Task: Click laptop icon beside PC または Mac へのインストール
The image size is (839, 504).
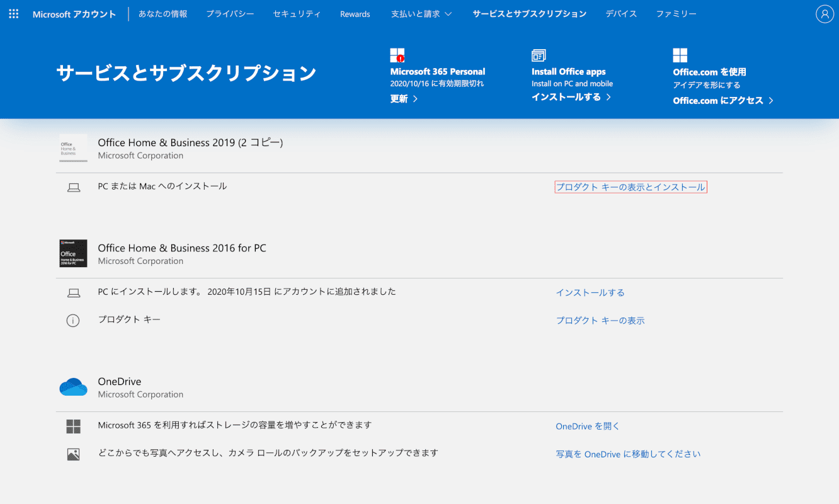Action: (74, 188)
